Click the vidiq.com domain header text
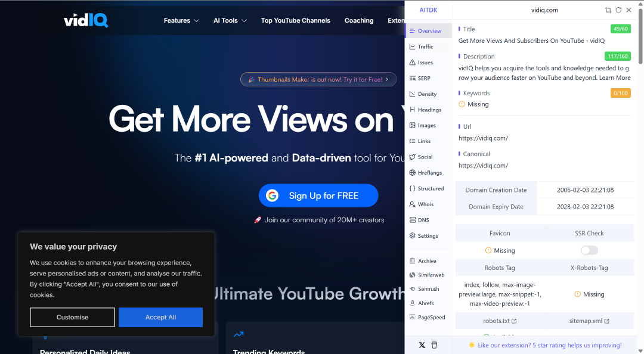 pos(544,10)
